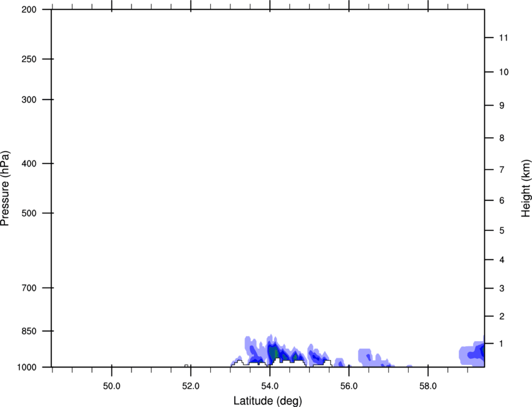The height and width of the screenshot is (407, 532).
Task: Click the 1000 pressure tick label
Action: (27, 367)
